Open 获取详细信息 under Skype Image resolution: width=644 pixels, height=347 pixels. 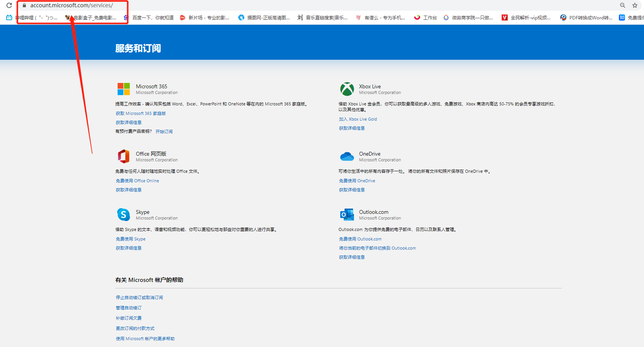point(129,248)
